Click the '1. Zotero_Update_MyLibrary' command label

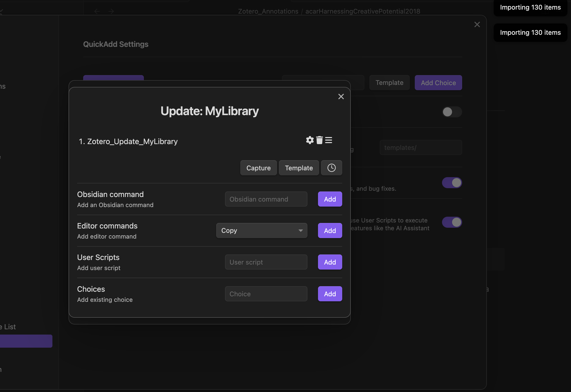point(128,142)
